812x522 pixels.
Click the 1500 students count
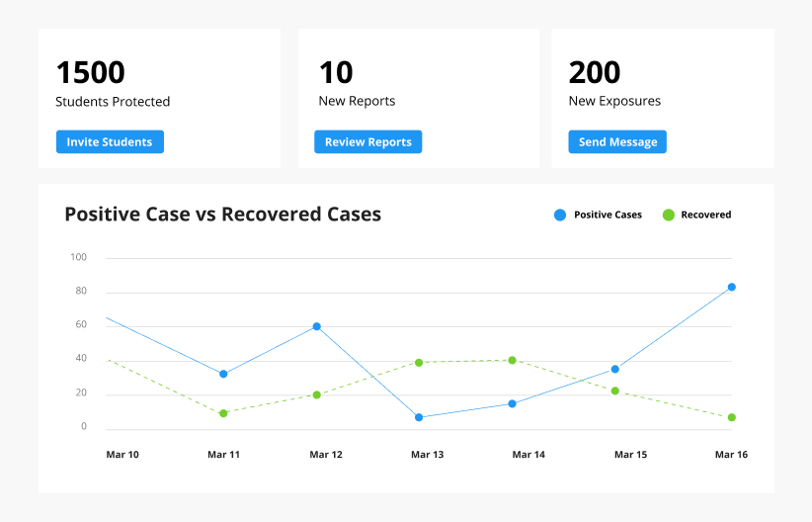pyautogui.click(x=91, y=72)
